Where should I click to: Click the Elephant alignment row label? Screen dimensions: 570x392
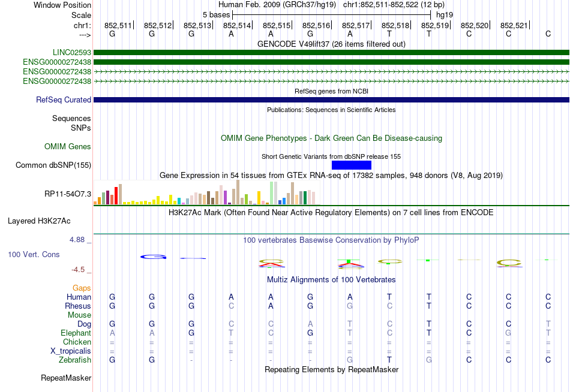click(76, 333)
